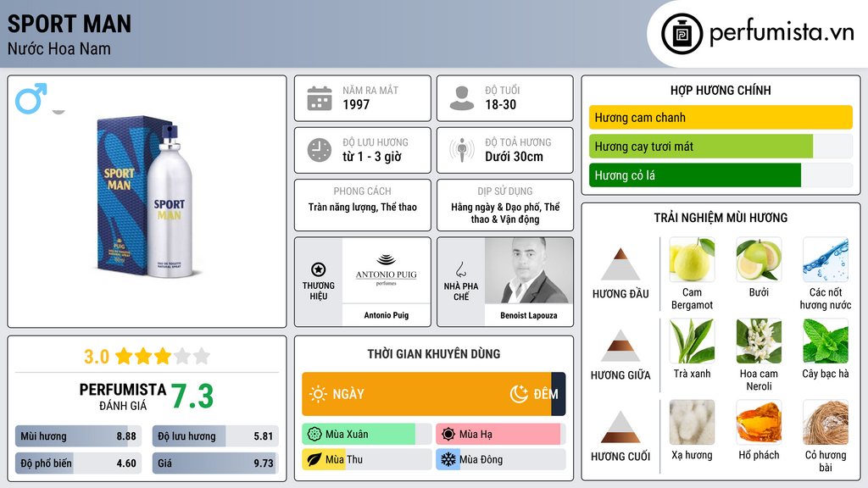The width and height of the screenshot is (868, 488).
Task: Click the Cỏ hương bài vetiver image
Action: point(826,422)
